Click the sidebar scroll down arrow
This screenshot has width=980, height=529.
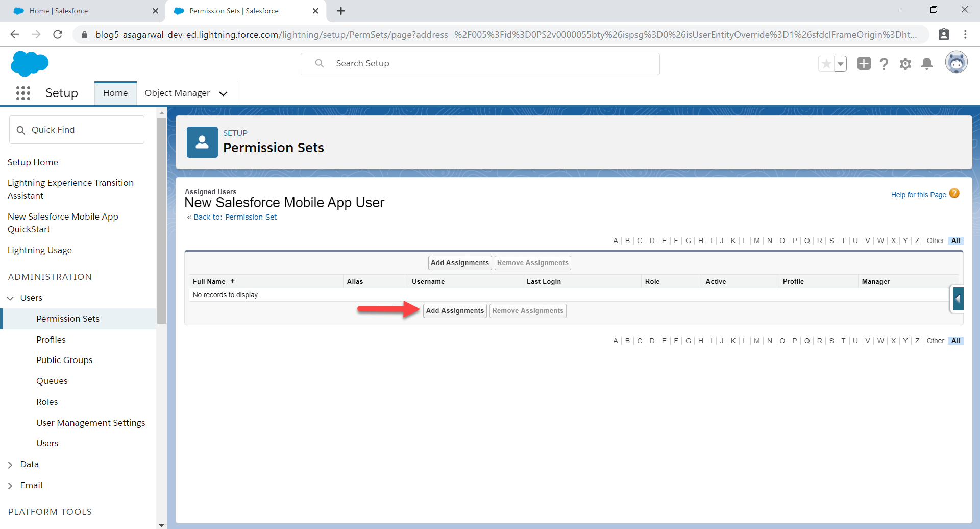tap(162, 525)
